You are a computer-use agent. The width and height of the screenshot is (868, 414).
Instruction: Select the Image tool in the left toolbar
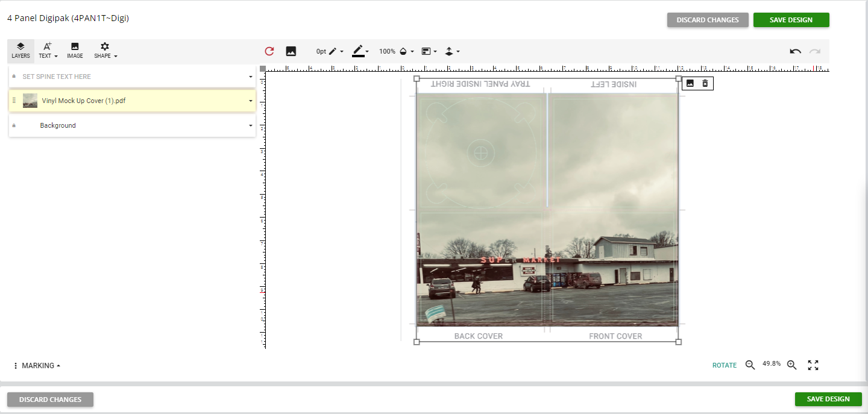click(x=75, y=51)
